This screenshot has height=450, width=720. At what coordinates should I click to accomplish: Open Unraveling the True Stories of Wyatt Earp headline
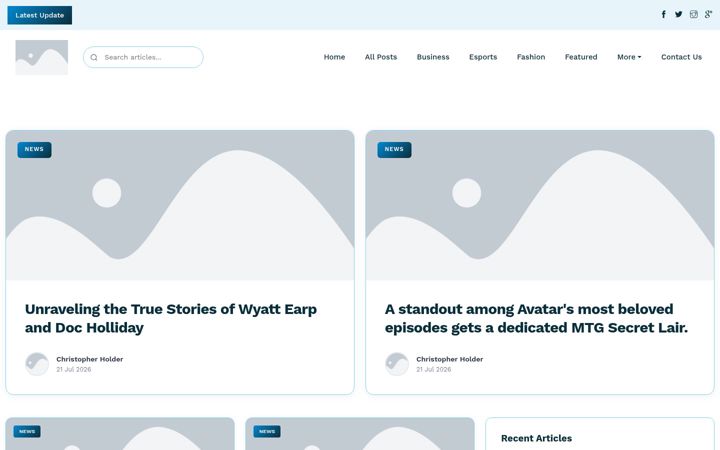171,318
